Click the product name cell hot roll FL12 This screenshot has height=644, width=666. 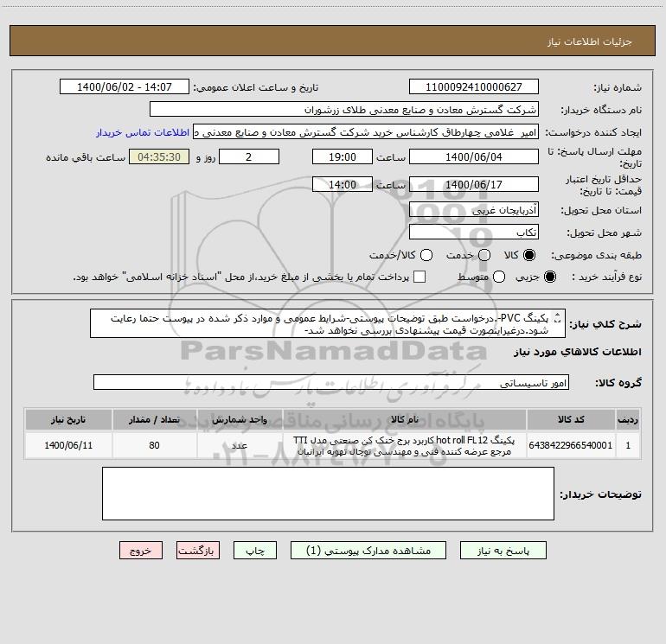coord(405,445)
